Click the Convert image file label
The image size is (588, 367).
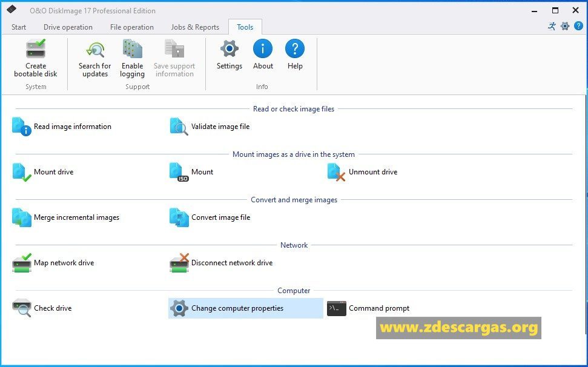tap(220, 217)
